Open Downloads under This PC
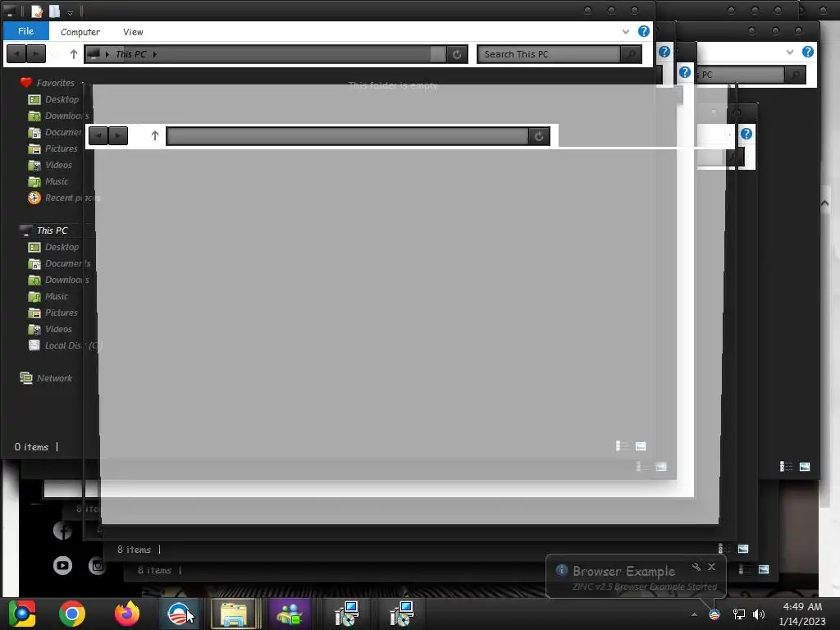 pyautogui.click(x=58, y=280)
